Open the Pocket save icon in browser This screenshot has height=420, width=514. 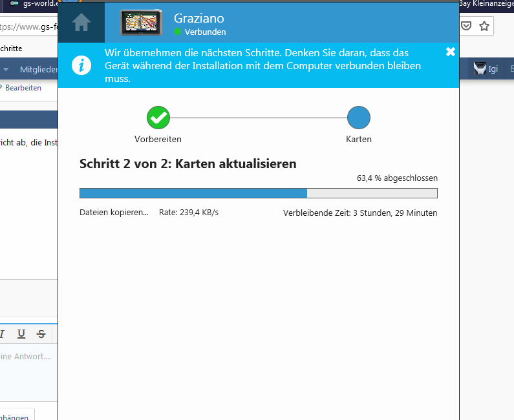pos(466,26)
